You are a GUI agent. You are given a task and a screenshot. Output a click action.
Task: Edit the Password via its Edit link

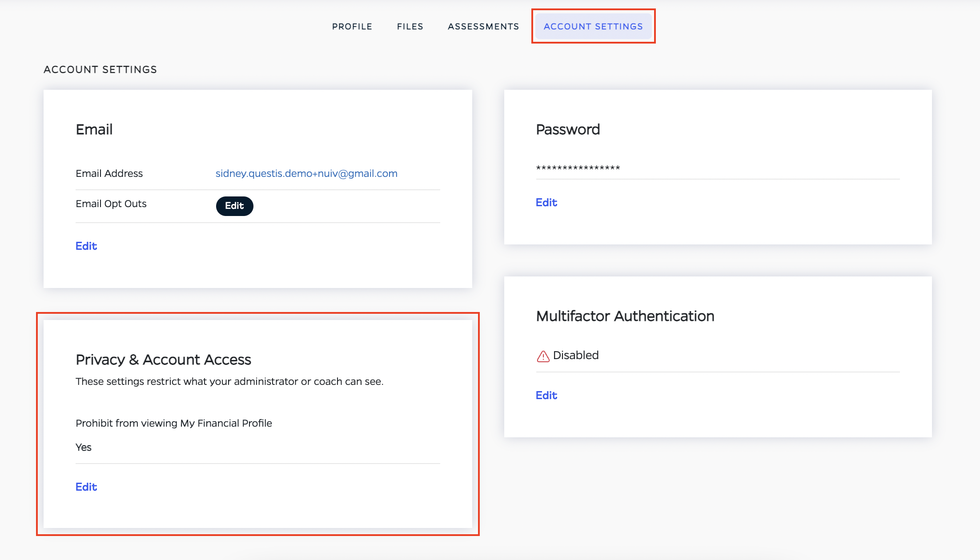tap(546, 203)
